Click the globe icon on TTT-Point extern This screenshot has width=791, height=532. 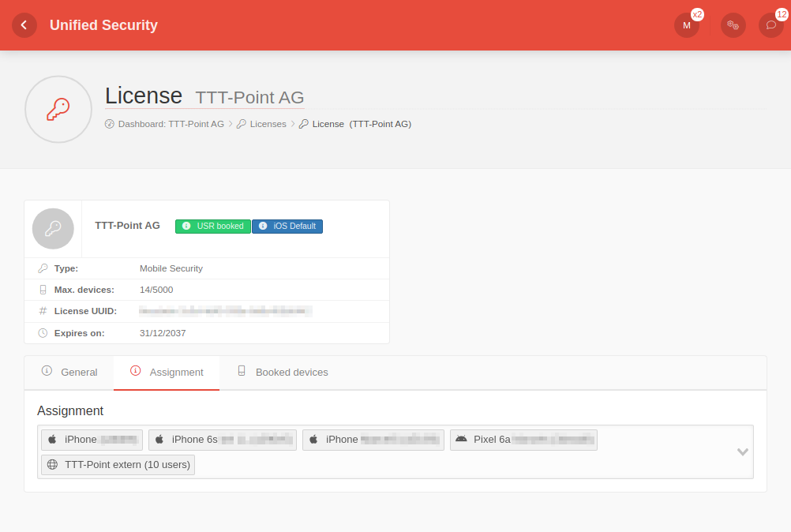(x=53, y=465)
